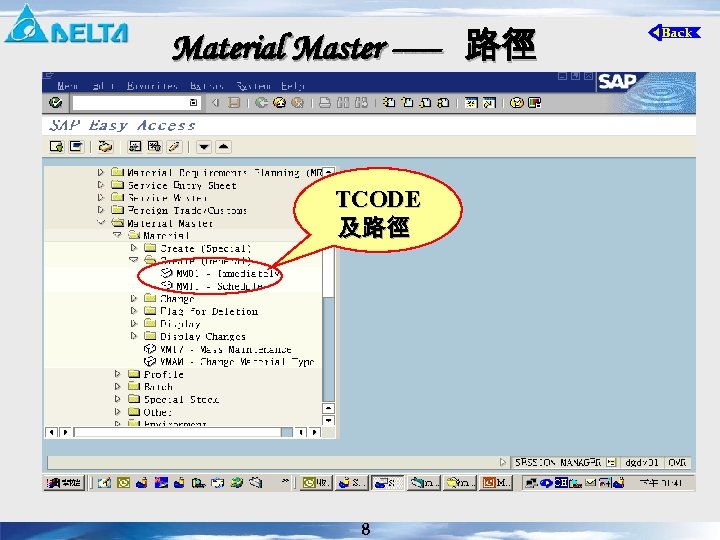
Task: Open the Menu menu in menu bar
Action: coord(68,85)
